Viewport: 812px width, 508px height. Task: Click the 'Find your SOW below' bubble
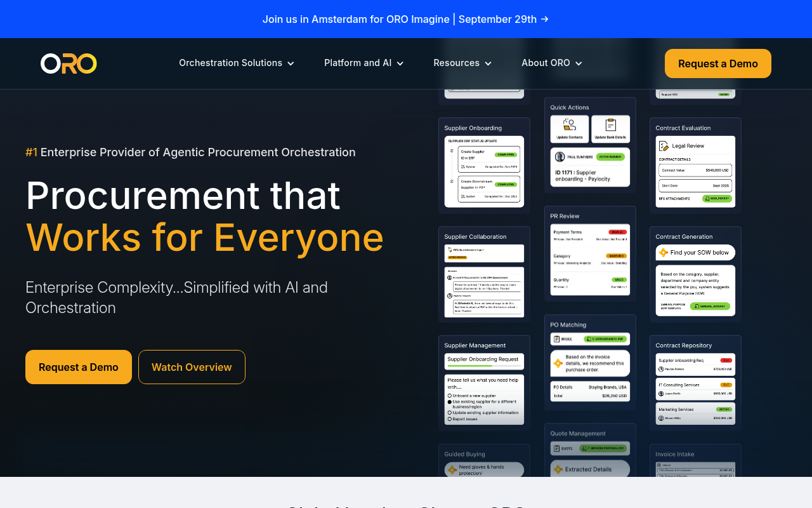pyautogui.click(x=695, y=253)
